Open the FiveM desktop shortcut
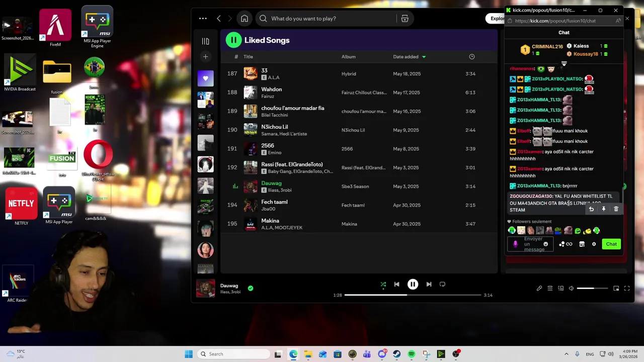This screenshot has width=644, height=362. tap(55, 28)
